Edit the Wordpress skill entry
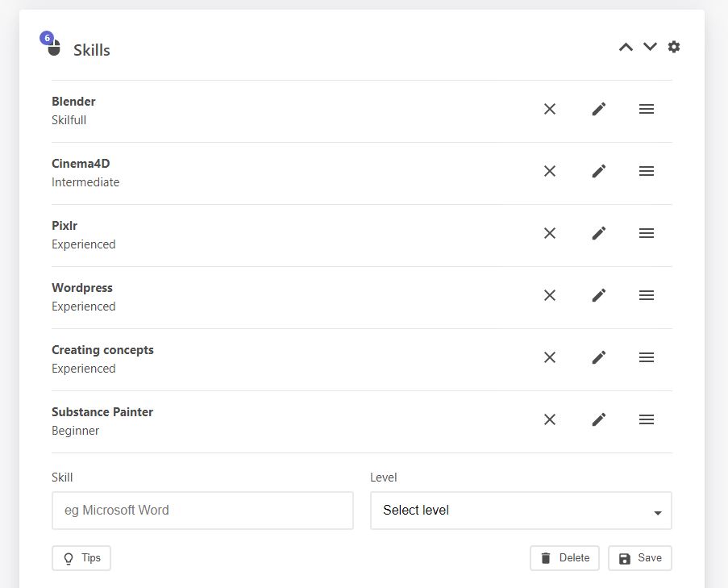The height and width of the screenshot is (588, 728). pos(598,295)
